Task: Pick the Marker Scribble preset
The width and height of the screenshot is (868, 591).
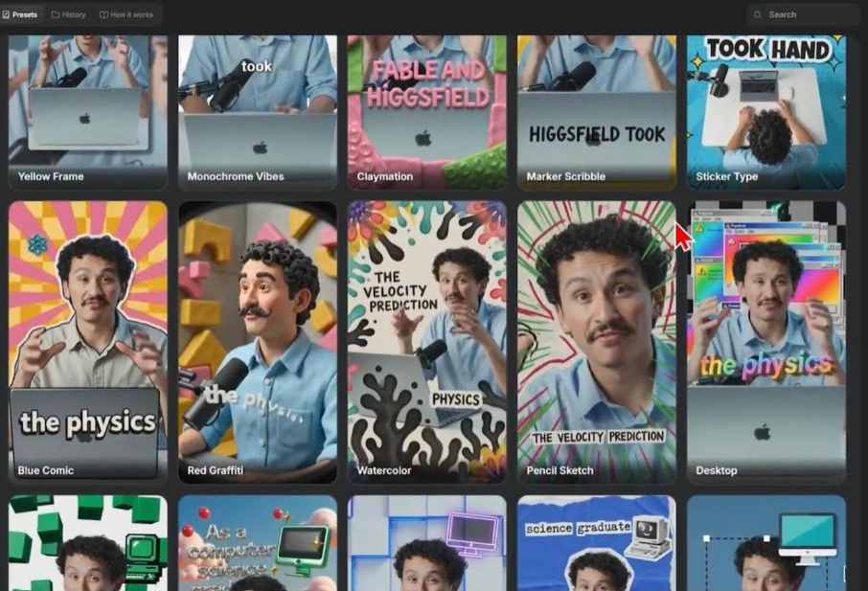Action: [x=597, y=112]
